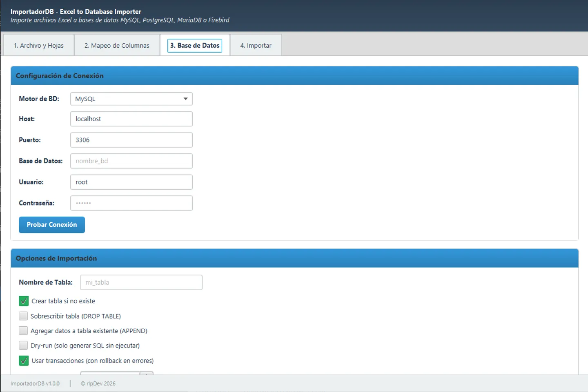
Task: Go to the '4. Importar' tab
Action: point(256,45)
